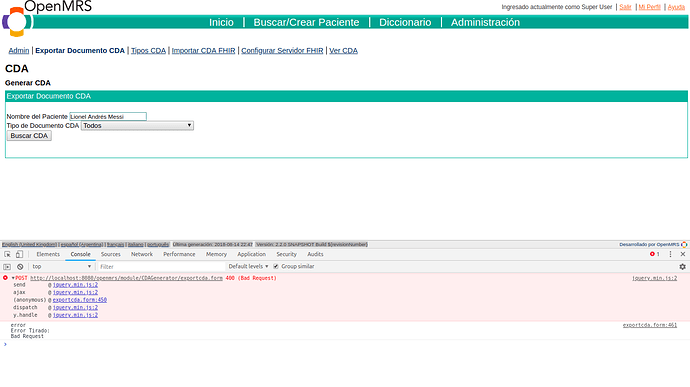Open the Audits tab
690x387 pixels.
[315, 254]
